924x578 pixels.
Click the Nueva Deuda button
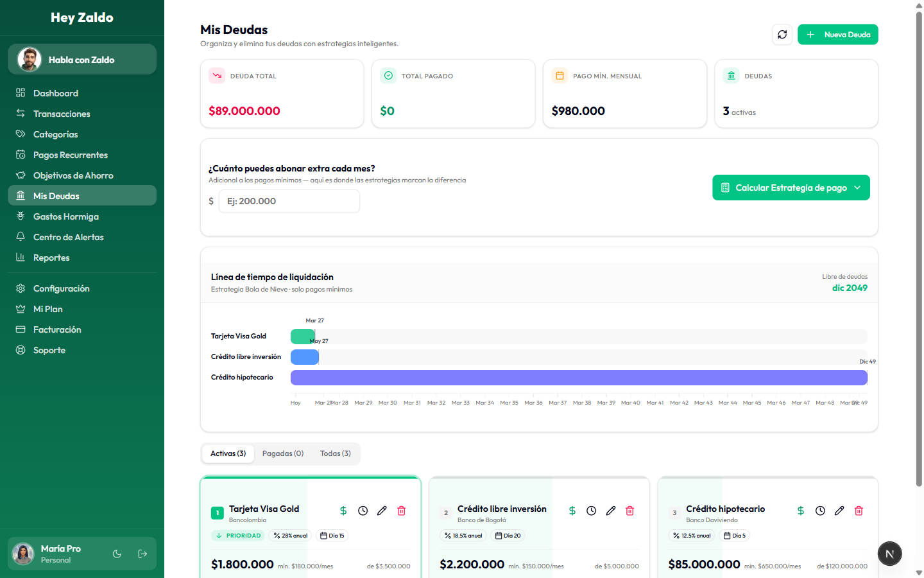click(837, 35)
